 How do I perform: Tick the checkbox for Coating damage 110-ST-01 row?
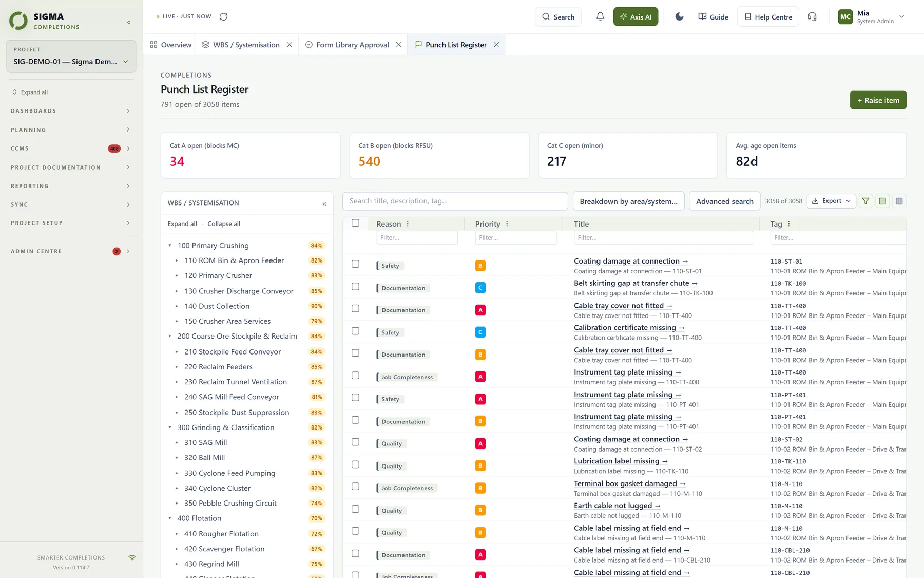355,264
